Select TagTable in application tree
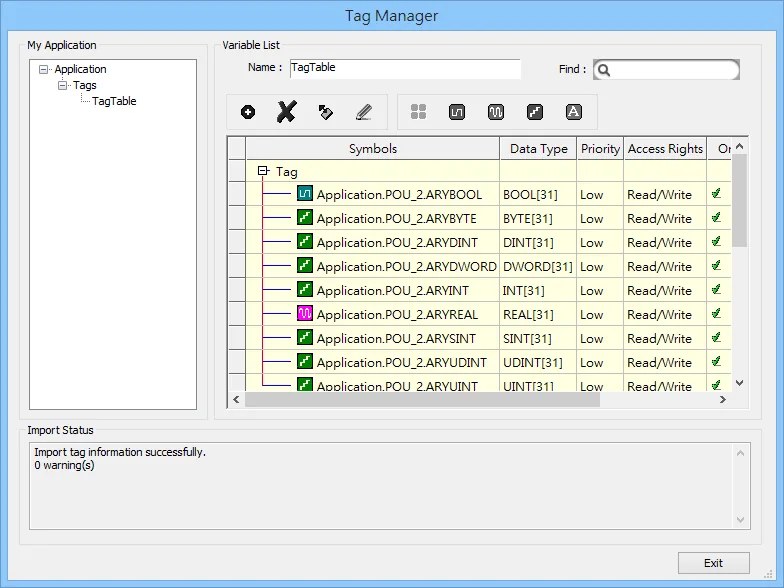 pyautogui.click(x=114, y=101)
